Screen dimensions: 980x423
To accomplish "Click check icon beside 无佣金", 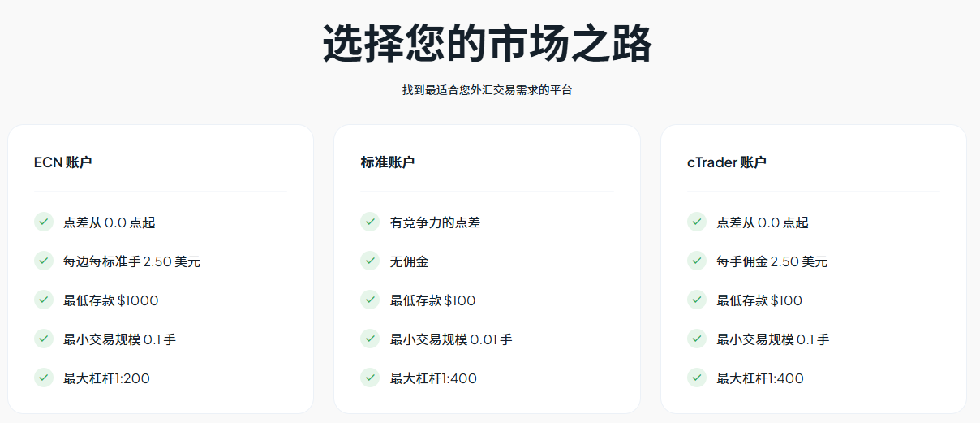I will 370,261.
